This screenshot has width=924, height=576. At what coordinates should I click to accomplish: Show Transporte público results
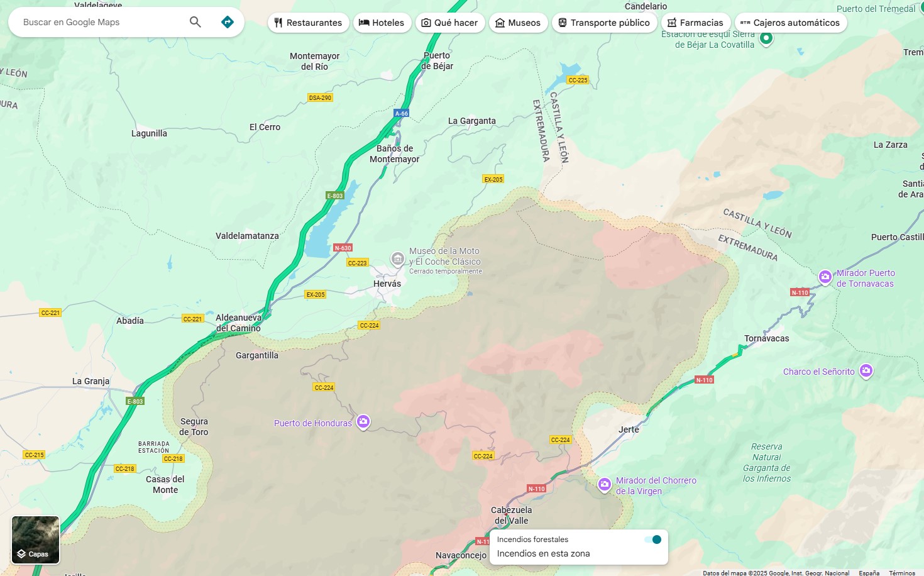605,23
